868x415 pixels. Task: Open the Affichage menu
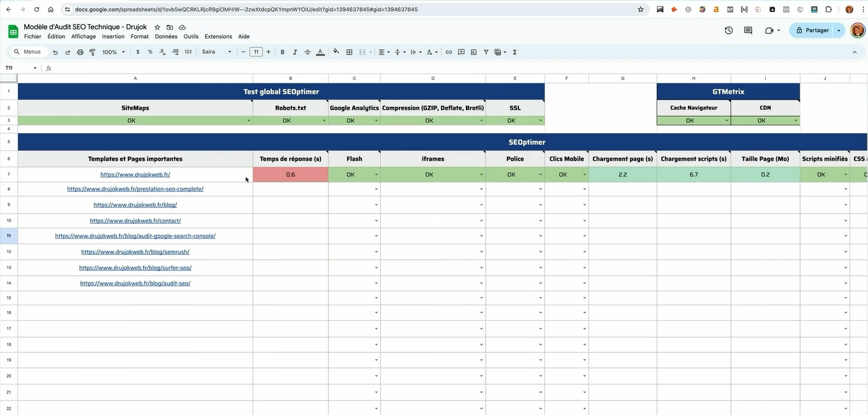84,37
